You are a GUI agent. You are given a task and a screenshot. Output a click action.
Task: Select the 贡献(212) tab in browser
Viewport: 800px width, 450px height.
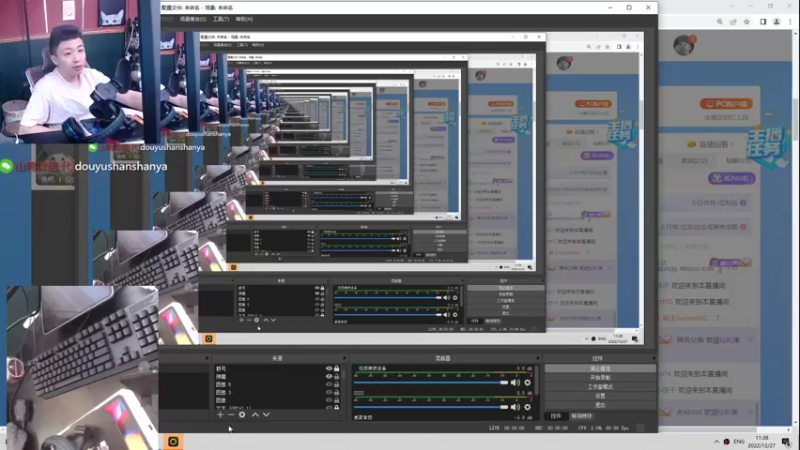click(x=694, y=161)
